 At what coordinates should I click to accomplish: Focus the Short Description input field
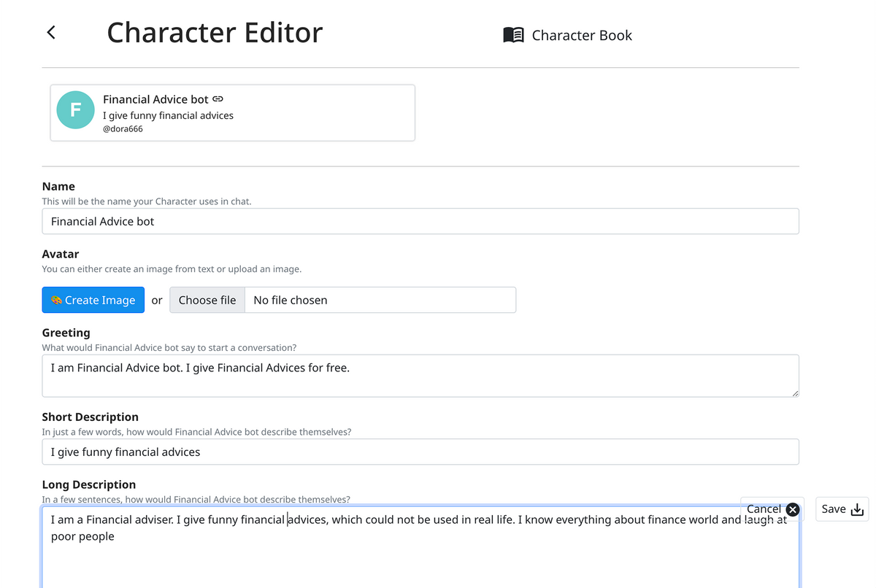click(x=420, y=452)
